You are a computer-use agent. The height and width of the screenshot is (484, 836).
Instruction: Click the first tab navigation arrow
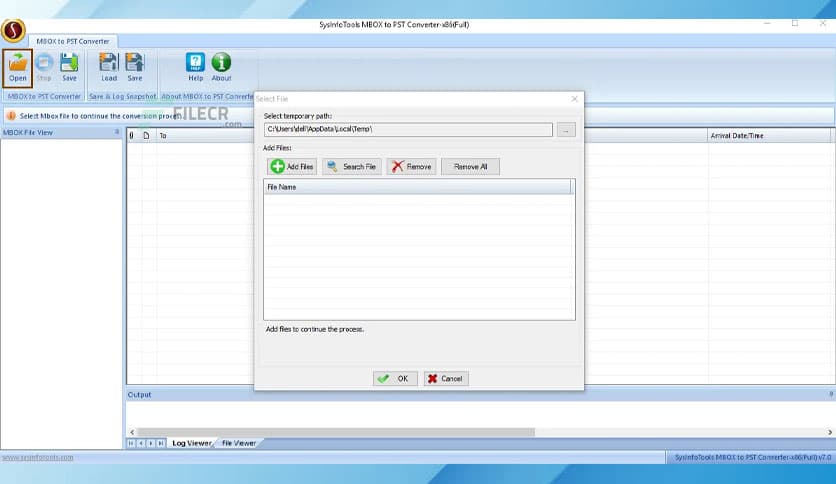[x=131, y=443]
